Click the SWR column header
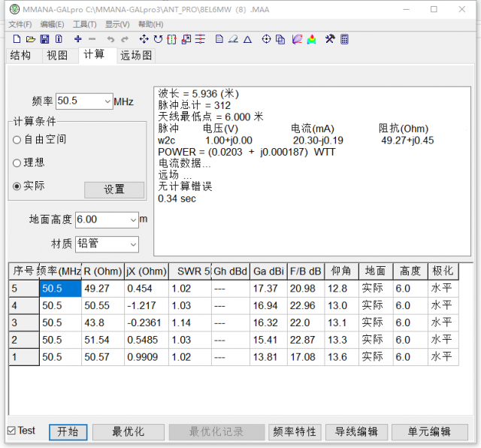481x448 pixels. point(190,271)
